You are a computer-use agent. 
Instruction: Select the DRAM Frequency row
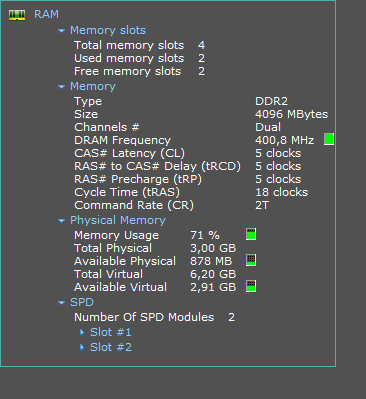204,140
